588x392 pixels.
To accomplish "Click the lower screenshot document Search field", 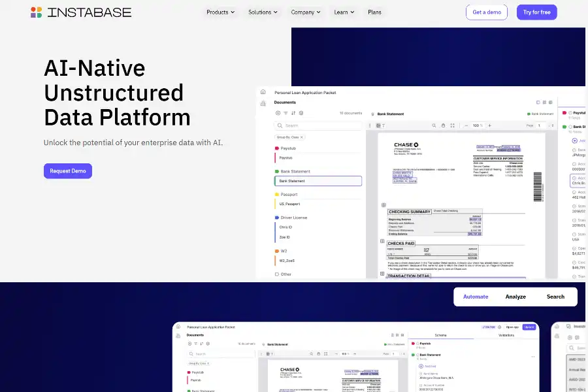I will (221, 353).
